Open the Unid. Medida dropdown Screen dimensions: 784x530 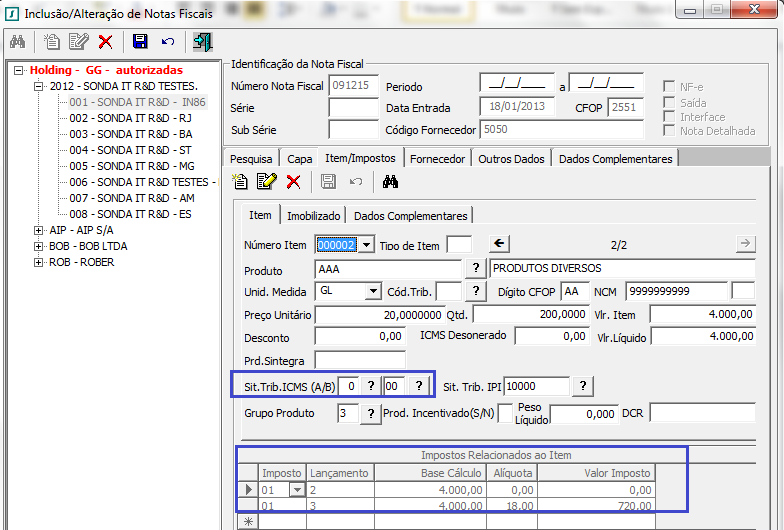click(371, 291)
